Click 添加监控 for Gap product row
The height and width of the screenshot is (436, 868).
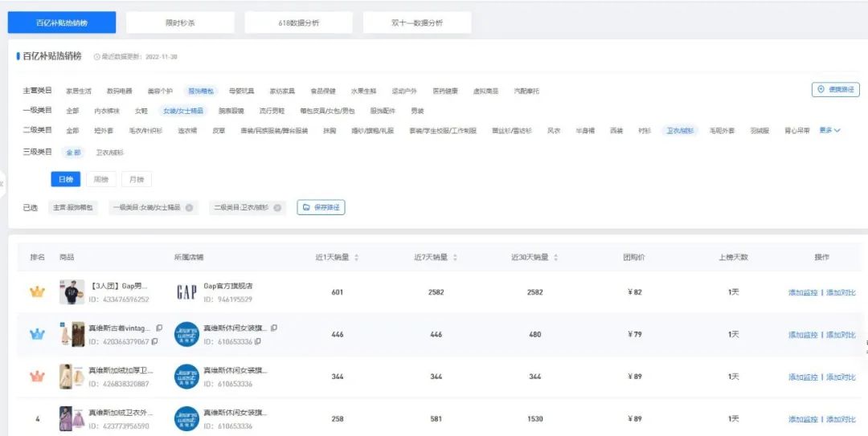click(x=803, y=292)
